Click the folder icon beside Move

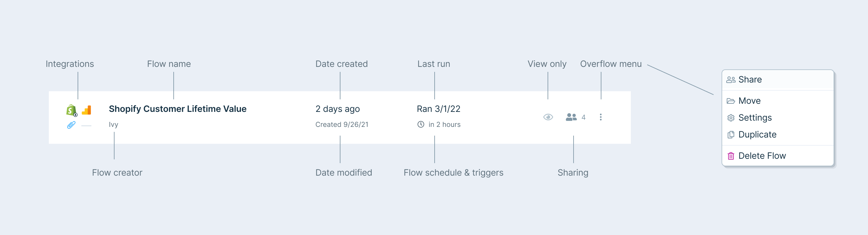coord(731,101)
